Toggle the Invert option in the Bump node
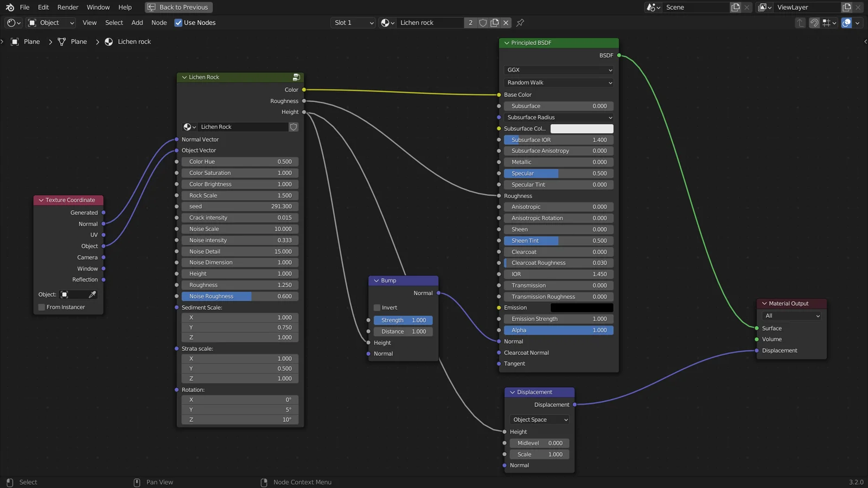Image resolution: width=868 pixels, height=488 pixels. pyautogui.click(x=377, y=307)
